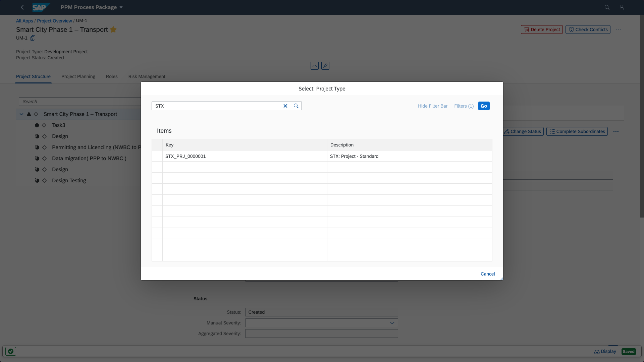Collapse Smart City Phase 1 tree node
Image resolution: width=644 pixels, height=362 pixels.
[x=21, y=114]
